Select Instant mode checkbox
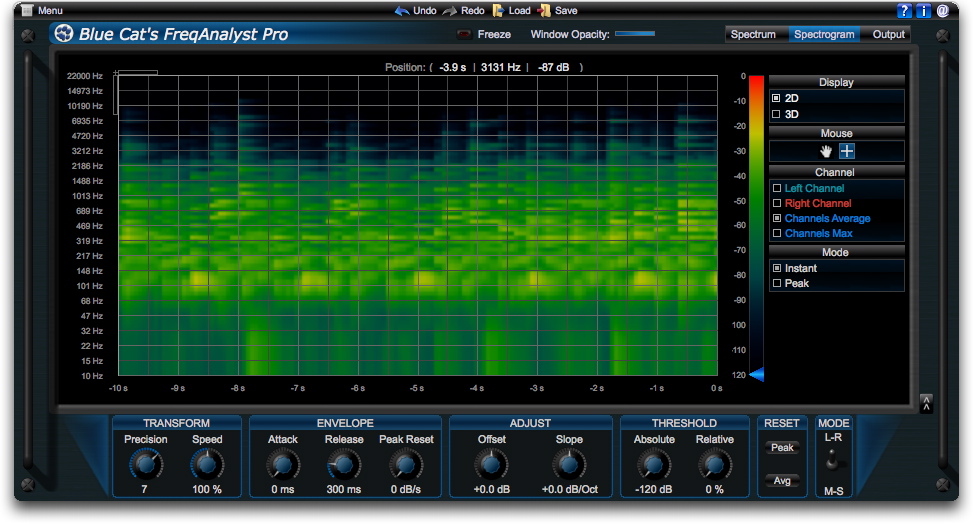This screenshot has height=524, width=973. (x=776, y=268)
